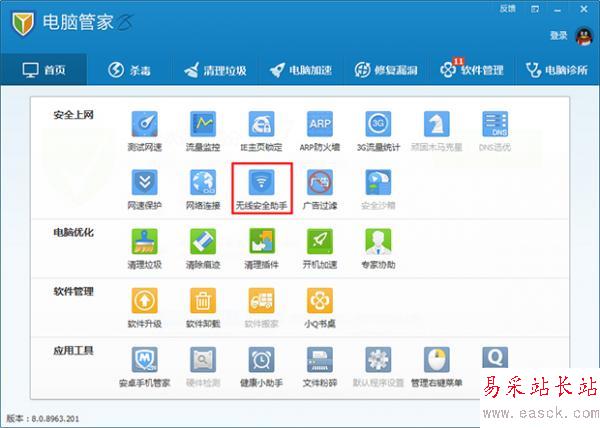The width and height of the screenshot is (600, 428).
Task: Launch 无线安全助手 wireless security assistant
Action: pyautogui.click(x=262, y=190)
